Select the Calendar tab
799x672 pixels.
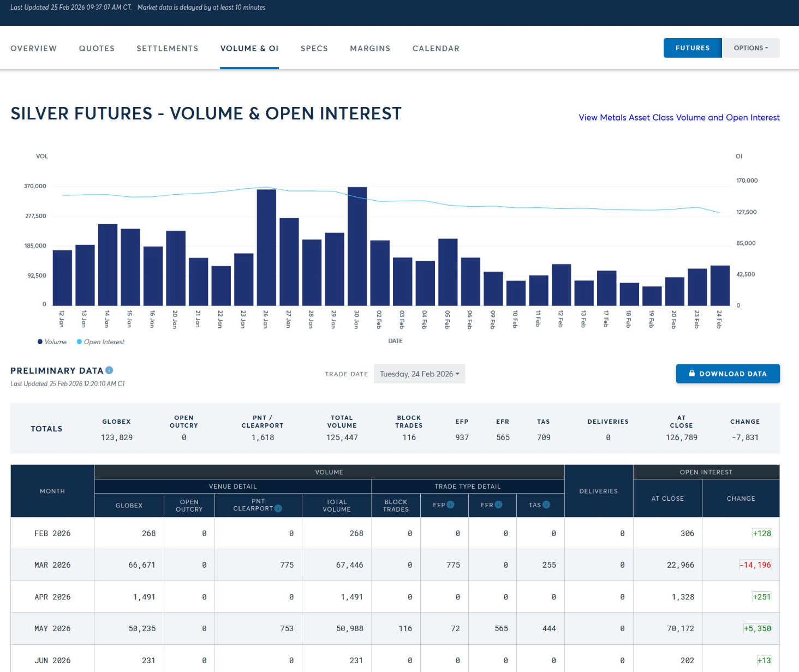tap(436, 49)
